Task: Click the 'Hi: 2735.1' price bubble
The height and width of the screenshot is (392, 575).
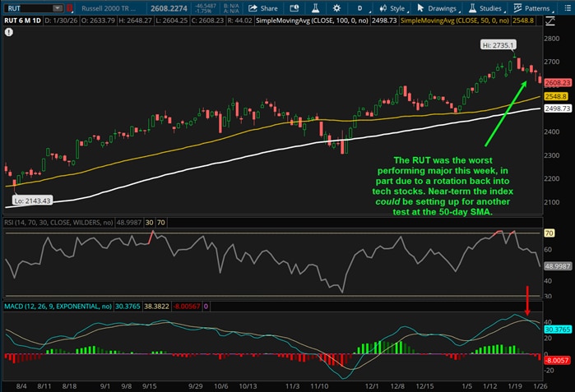Action: (498, 45)
